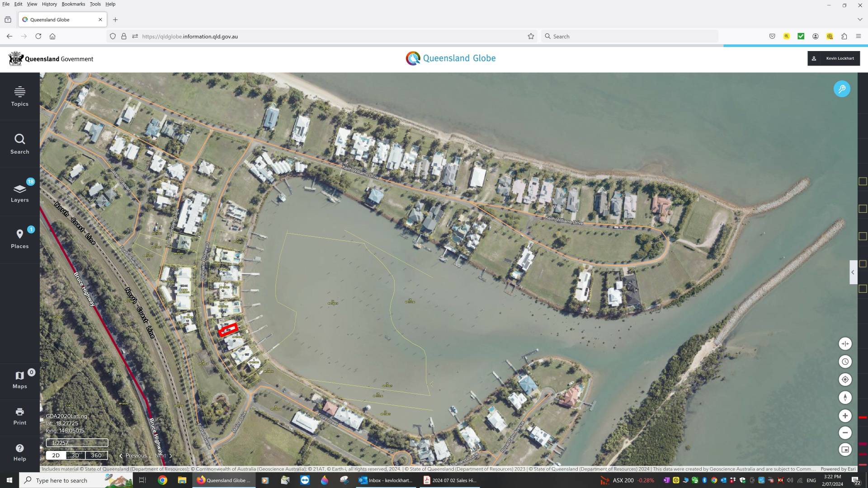Go to Previous map extent
Viewport: 868px width, 488px height.
point(133,455)
